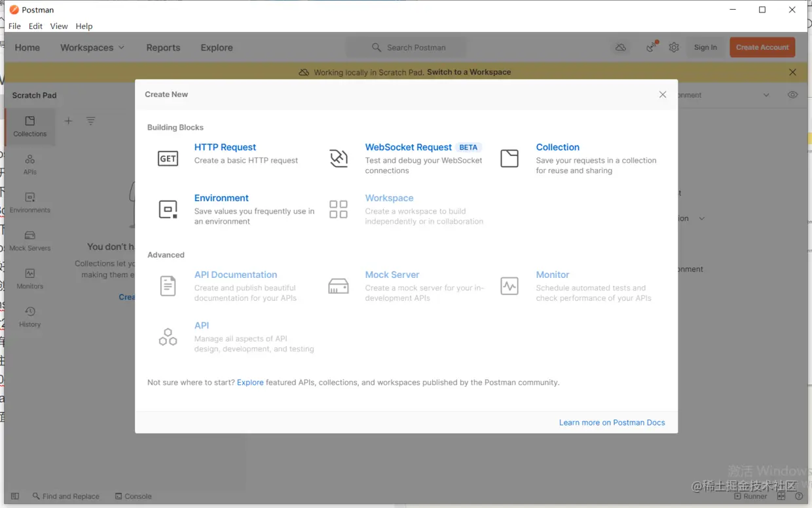This screenshot has width=812, height=508.
Task: Click the Scratch Pad heading
Action: pyautogui.click(x=34, y=95)
